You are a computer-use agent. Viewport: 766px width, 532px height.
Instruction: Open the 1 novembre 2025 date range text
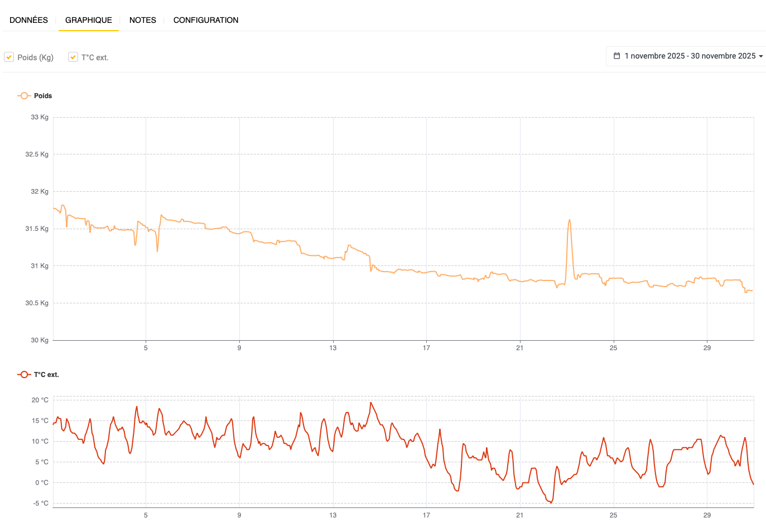pyautogui.click(x=690, y=56)
